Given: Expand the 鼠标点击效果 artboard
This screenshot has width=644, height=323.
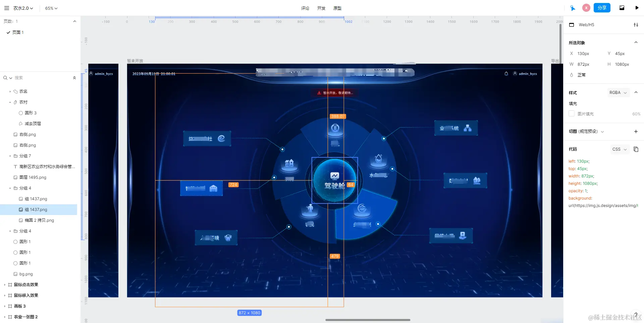Looking at the screenshot, I should point(5,284).
